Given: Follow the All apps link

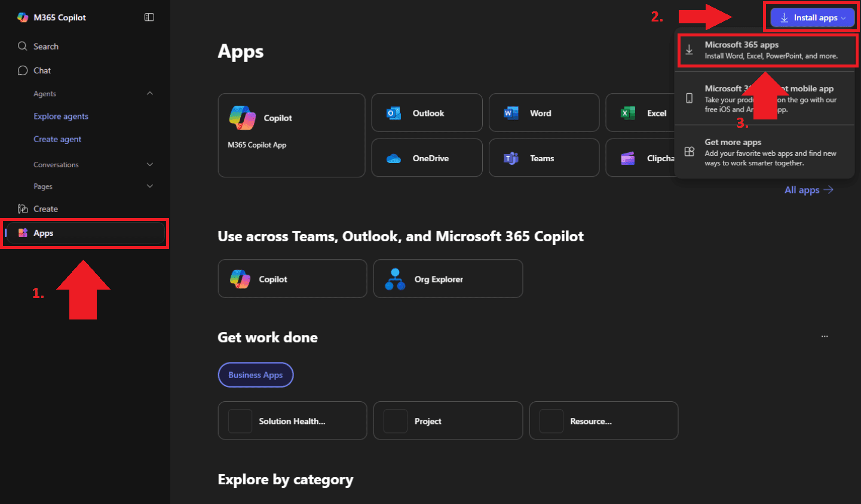Looking at the screenshot, I should (x=808, y=190).
